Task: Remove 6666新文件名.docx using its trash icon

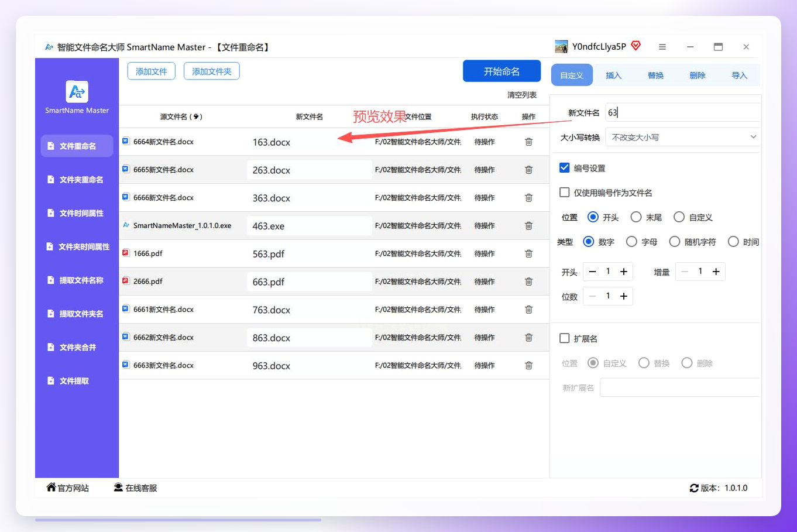Action: point(528,198)
